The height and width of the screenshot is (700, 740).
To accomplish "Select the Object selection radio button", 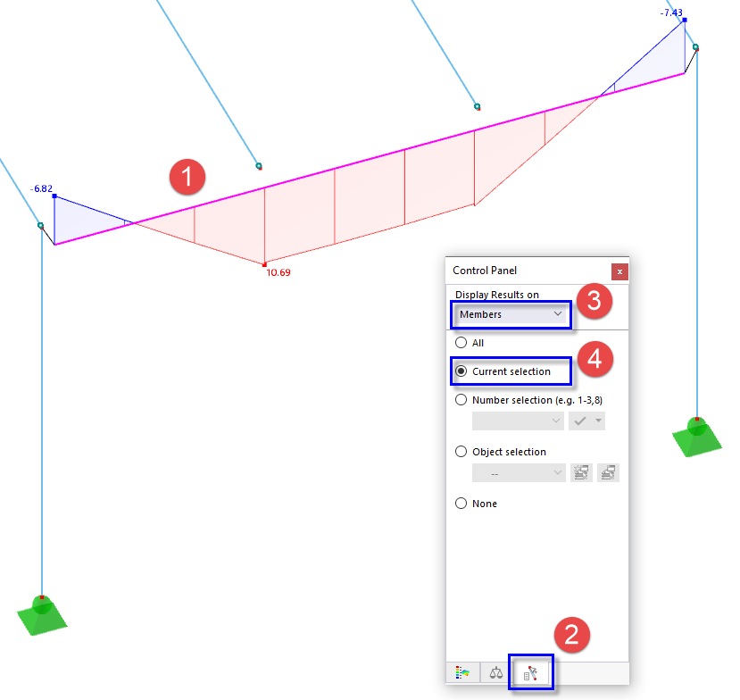I will coord(461,452).
